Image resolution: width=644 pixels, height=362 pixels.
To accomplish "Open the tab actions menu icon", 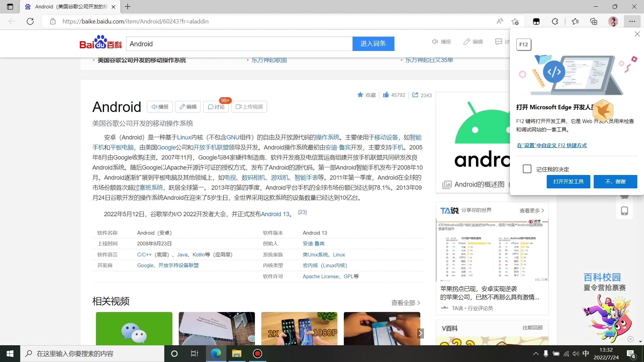I will (10, 7).
